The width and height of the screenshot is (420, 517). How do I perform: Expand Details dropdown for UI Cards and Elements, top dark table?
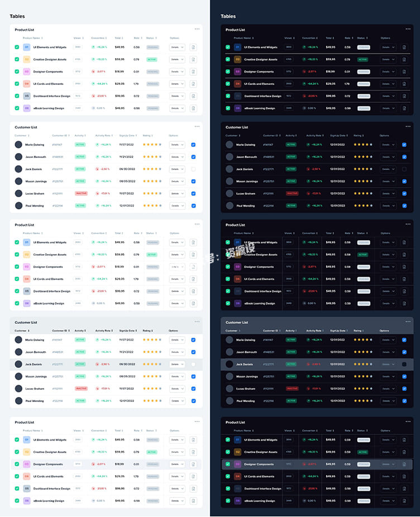pyautogui.click(x=388, y=84)
